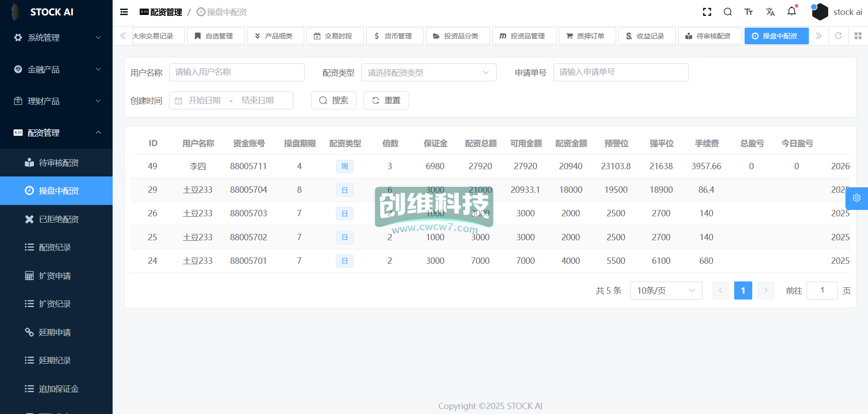Open notifications bell icon
The image size is (868, 414).
click(792, 11)
